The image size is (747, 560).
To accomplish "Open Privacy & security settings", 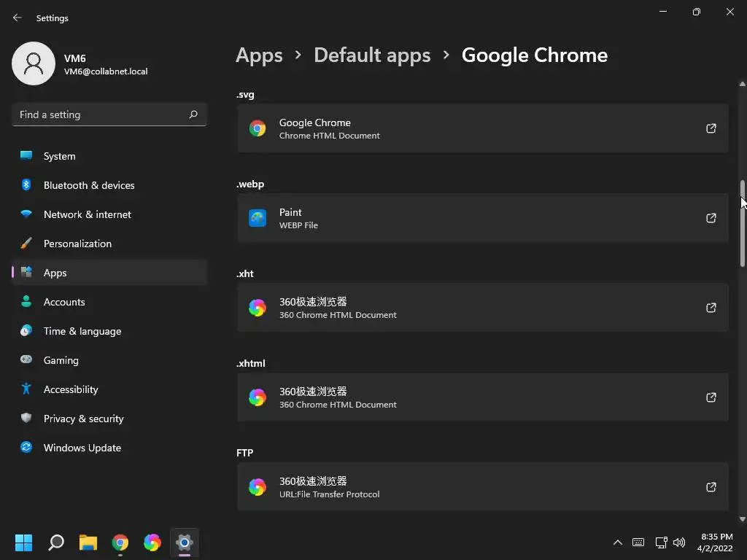I will tap(83, 419).
